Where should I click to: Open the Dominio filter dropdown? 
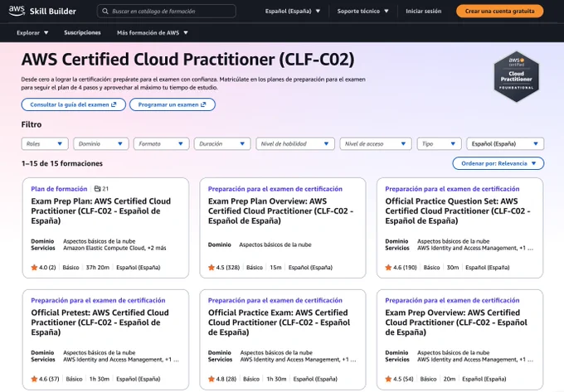[101, 143]
